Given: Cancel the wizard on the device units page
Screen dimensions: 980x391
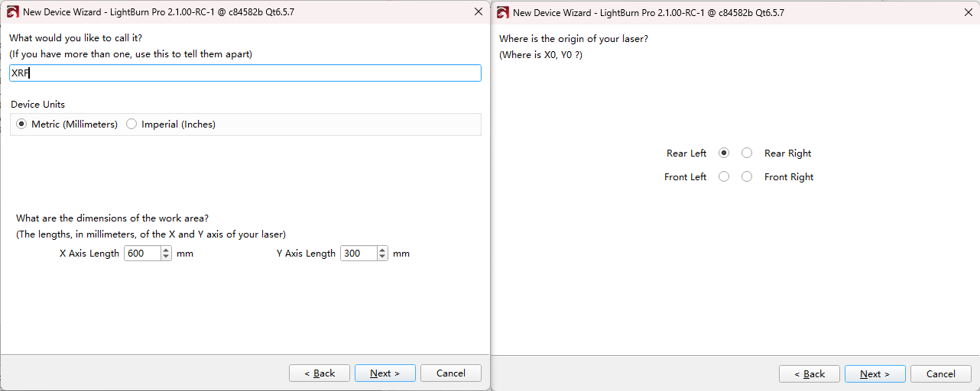Looking at the screenshot, I should [450, 373].
